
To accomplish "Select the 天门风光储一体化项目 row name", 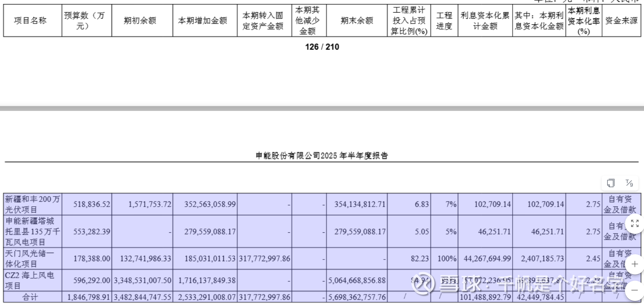I will [x=29, y=258].
